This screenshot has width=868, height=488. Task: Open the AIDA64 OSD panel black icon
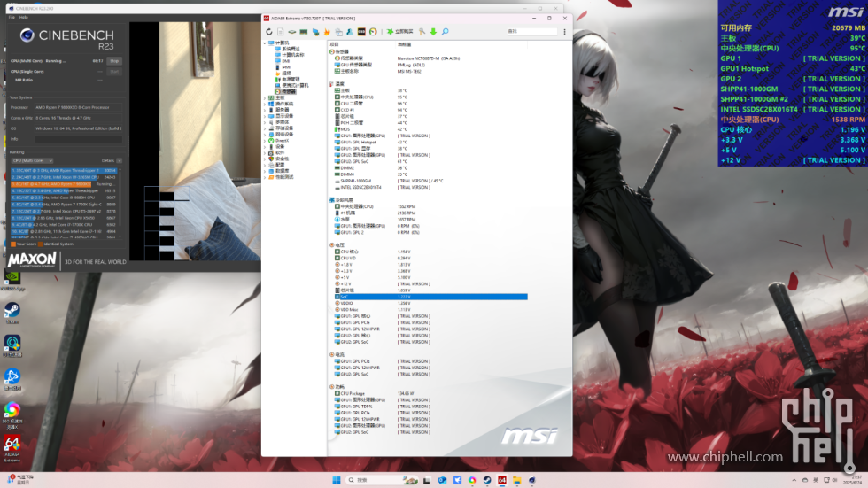click(x=361, y=32)
